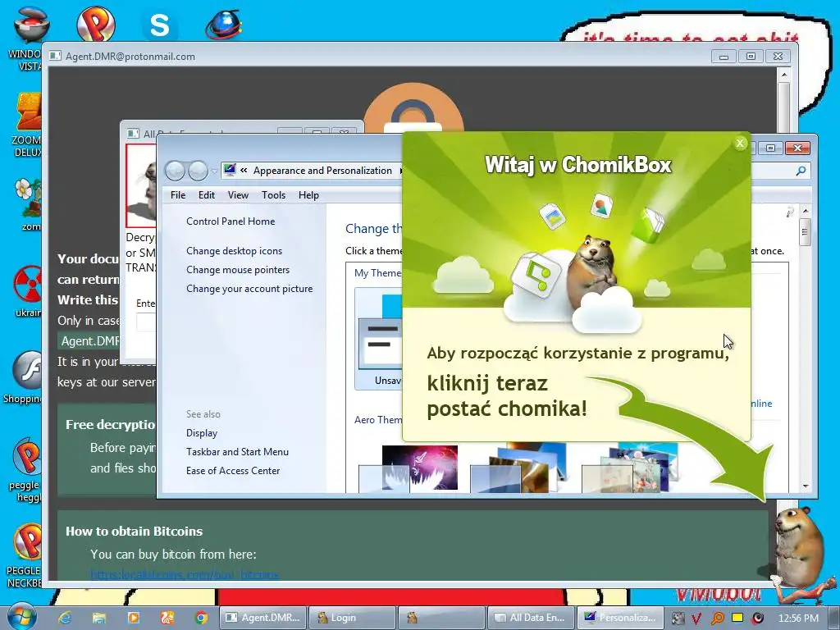Click the input field in All Data window
Viewport: 840px width, 630px height.
pyautogui.click(x=146, y=322)
